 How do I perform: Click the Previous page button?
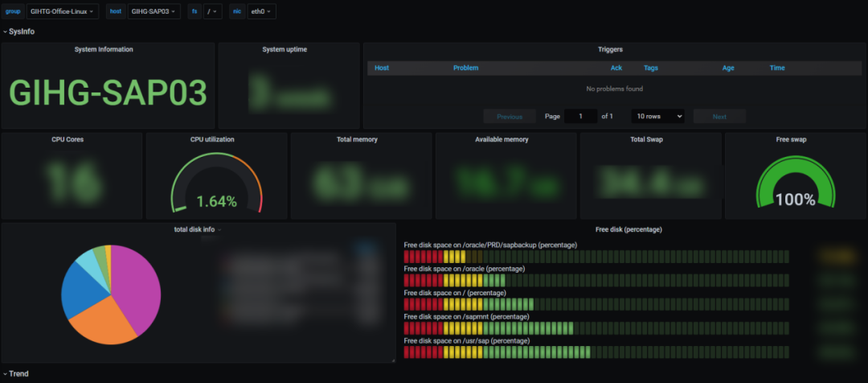coord(510,117)
